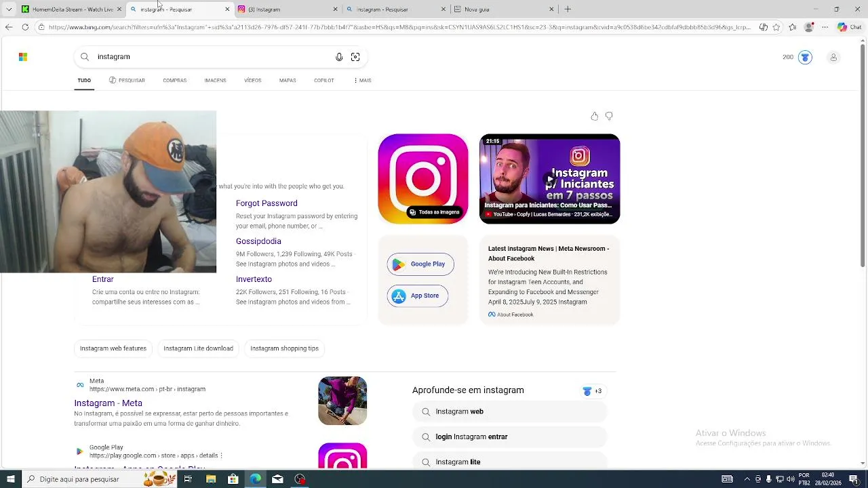Switch to HomemDelta Stream tab

click(x=71, y=9)
